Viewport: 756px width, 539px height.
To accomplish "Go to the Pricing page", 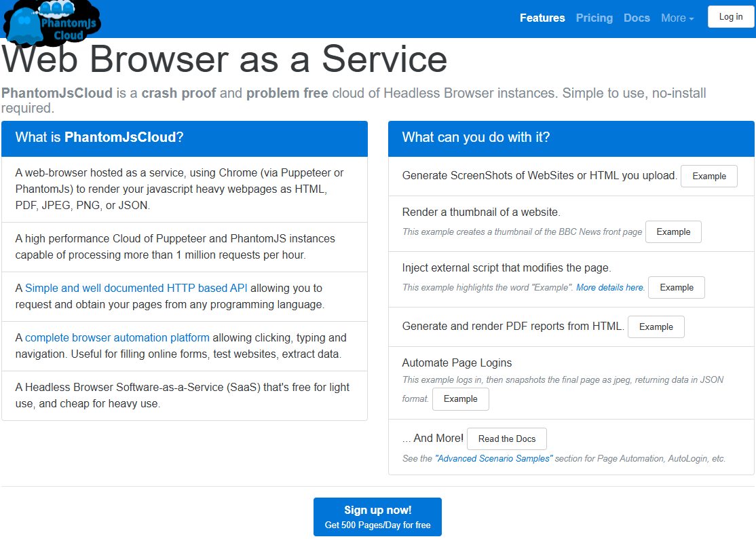I will pos(594,18).
